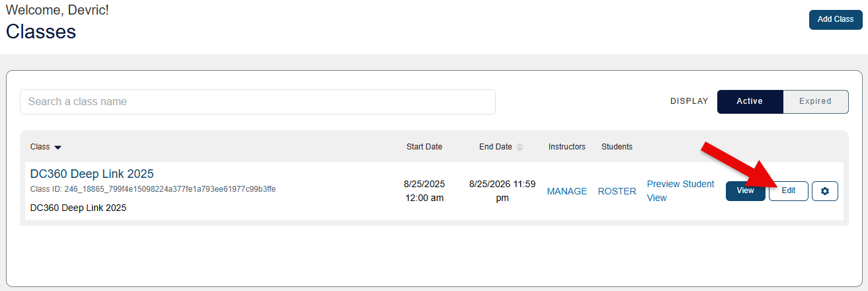Click the sort arrow beside Class header
This screenshot has height=291, width=868.
(x=58, y=147)
